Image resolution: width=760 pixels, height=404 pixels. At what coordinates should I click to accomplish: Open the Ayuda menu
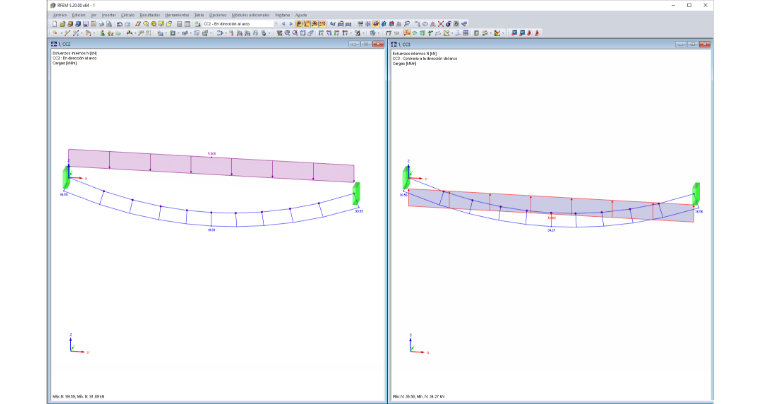[x=301, y=15]
